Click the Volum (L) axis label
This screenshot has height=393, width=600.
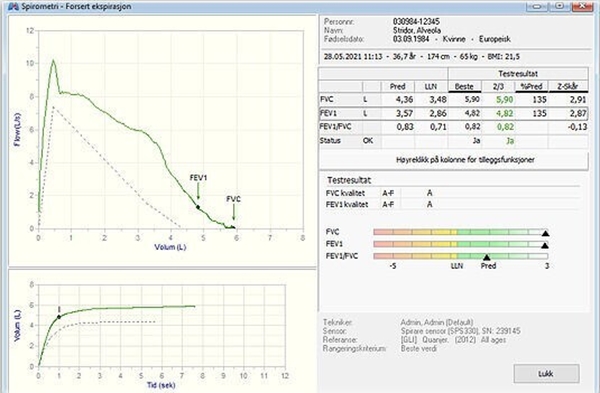point(170,247)
